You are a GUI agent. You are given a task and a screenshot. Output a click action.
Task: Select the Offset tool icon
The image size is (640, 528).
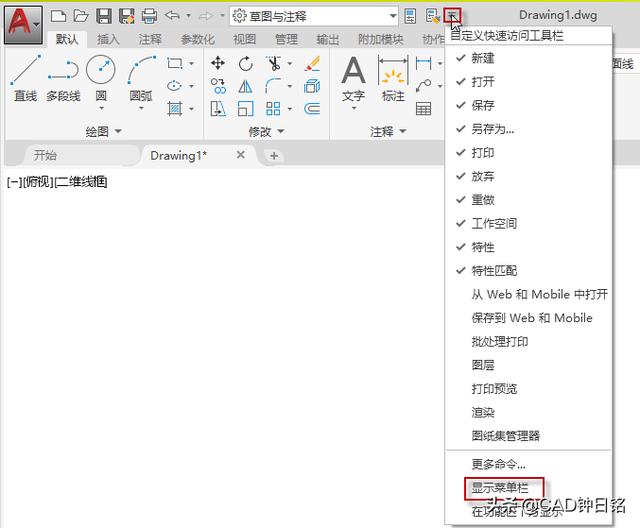click(x=312, y=109)
